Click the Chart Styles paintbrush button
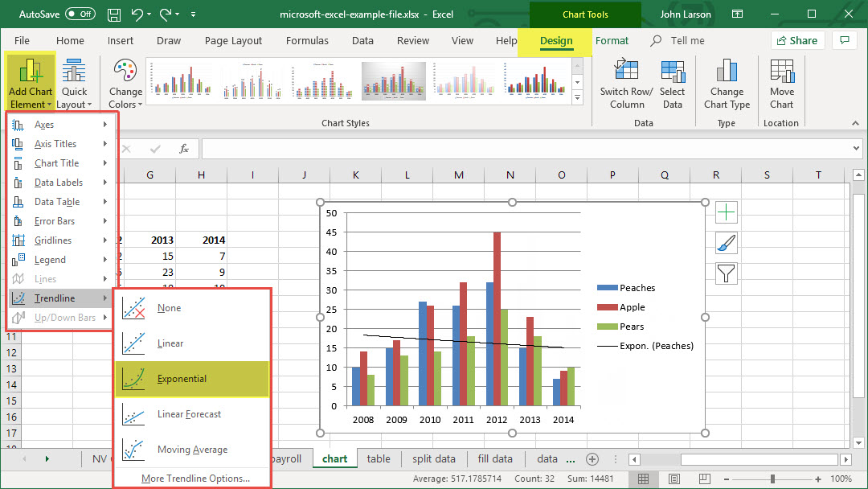This screenshot has width=868, height=489. click(x=727, y=243)
